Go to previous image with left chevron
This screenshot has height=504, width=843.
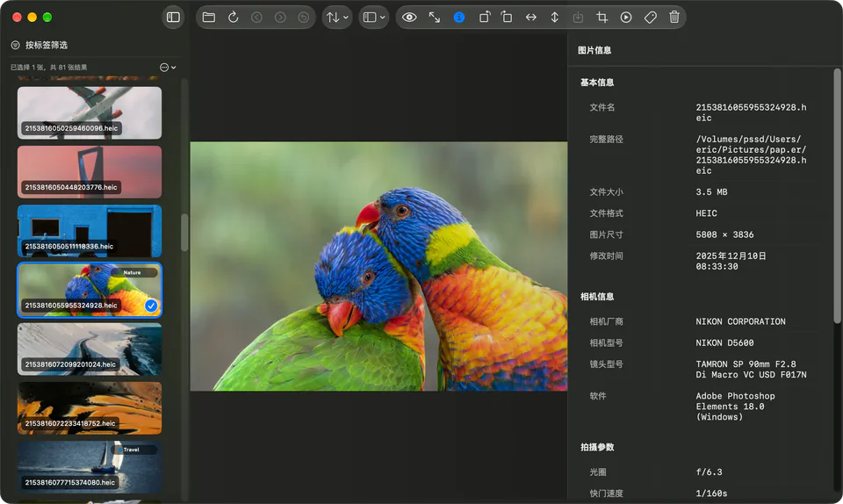pyautogui.click(x=256, y=18)
